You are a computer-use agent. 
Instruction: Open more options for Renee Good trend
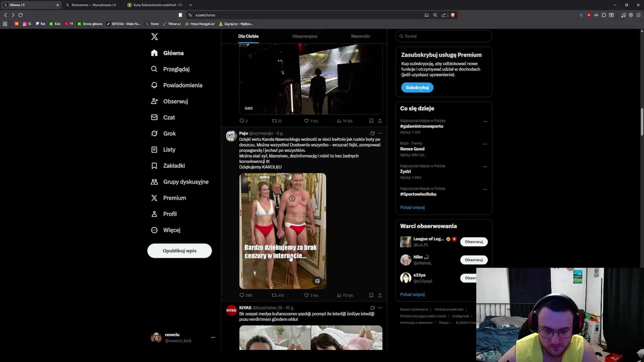click(x=485, y=144)
